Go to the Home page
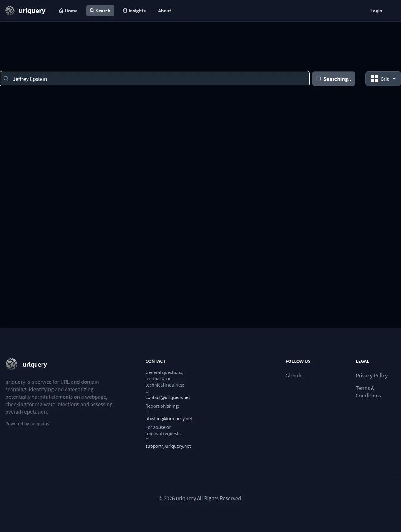Image resolution: width=401 pixels, height=532 pixels. click(x=68, y=11)
